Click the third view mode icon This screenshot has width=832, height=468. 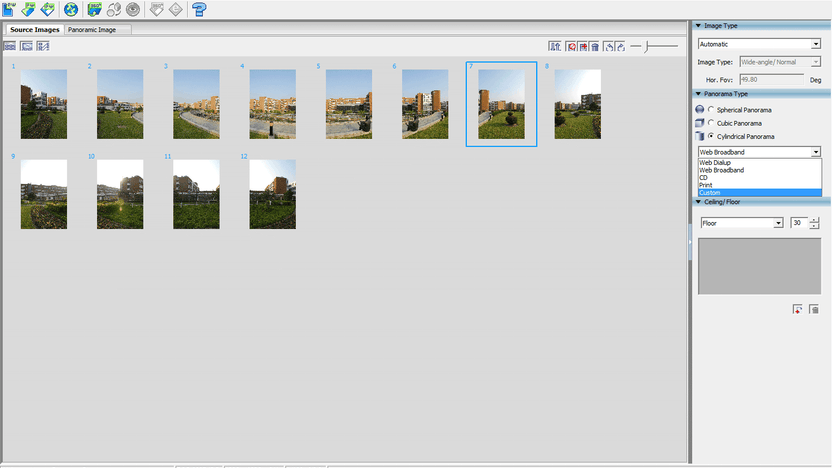43,47
